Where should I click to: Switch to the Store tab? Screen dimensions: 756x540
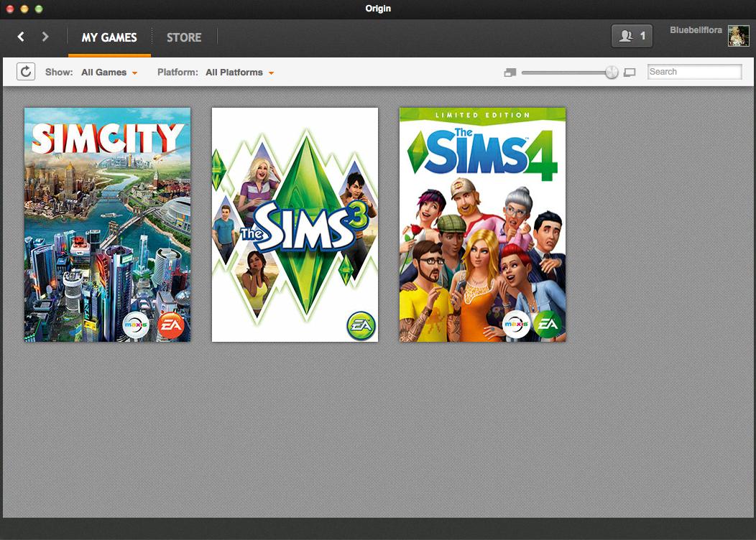[184, 37]
